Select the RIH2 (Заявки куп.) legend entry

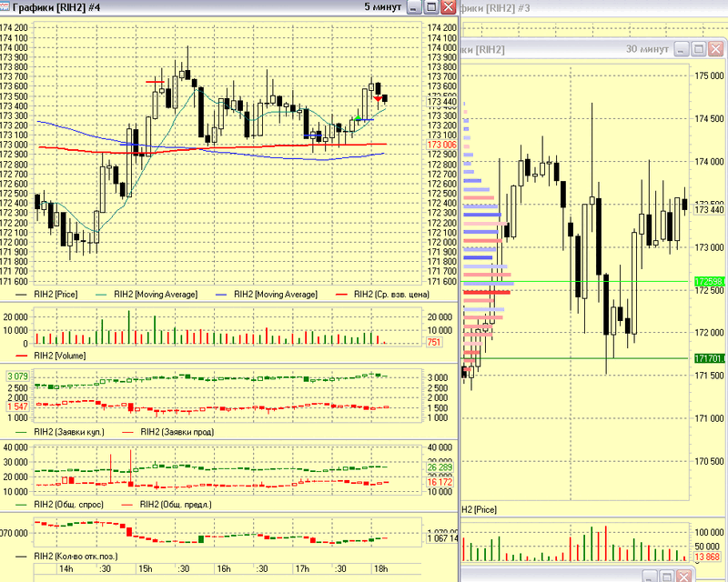(x=69, y=432)
